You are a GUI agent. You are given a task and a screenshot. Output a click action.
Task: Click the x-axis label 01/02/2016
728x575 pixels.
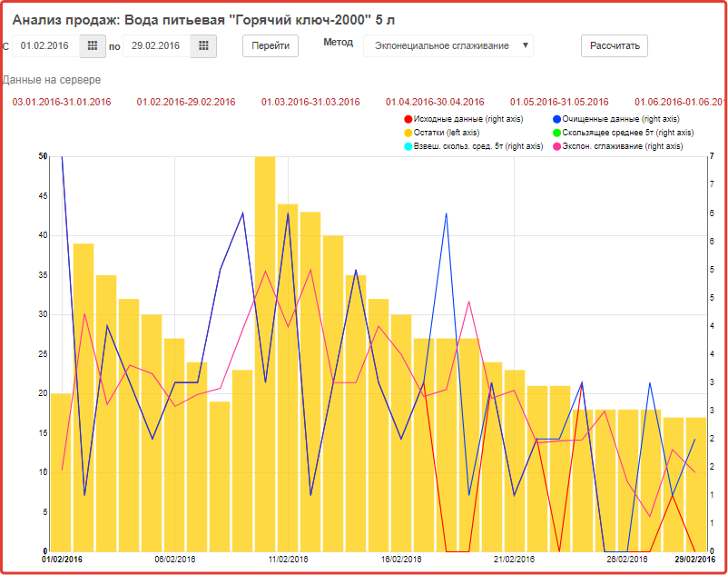(62, 560)
